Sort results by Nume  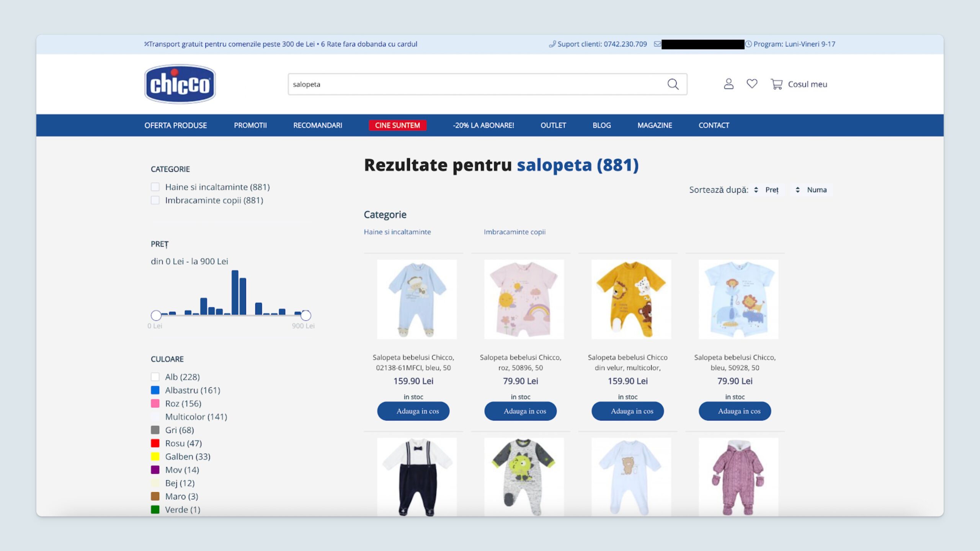pyautogui.click(x=812, y=190)
